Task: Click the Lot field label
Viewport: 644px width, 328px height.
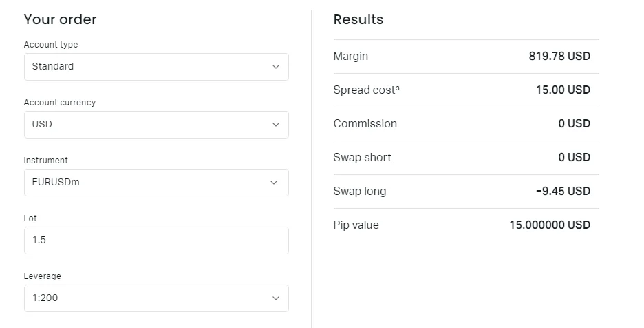Action: (x=30, y=218)
